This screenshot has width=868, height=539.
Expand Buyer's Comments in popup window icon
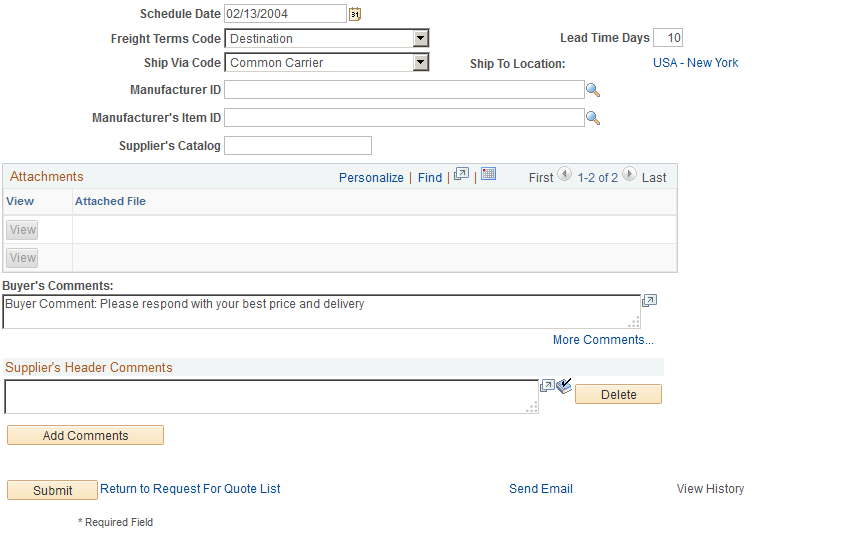point(649,300)
